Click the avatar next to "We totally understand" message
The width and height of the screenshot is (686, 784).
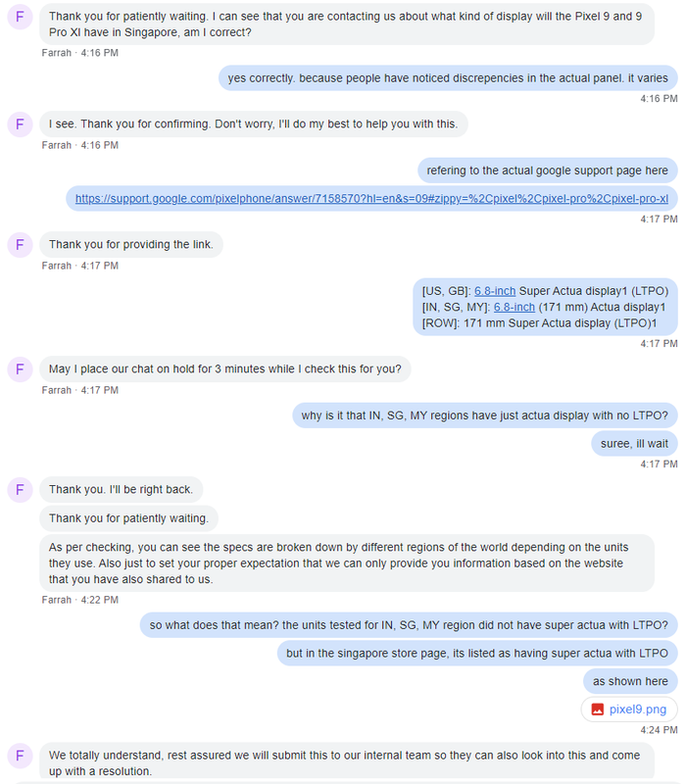click(20, 756)
